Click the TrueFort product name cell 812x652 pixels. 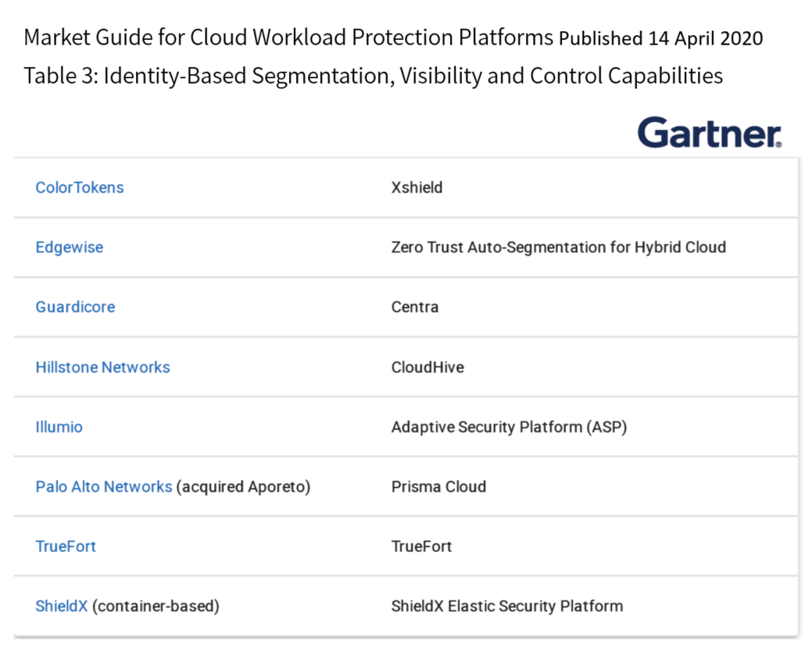coord(421,546)
